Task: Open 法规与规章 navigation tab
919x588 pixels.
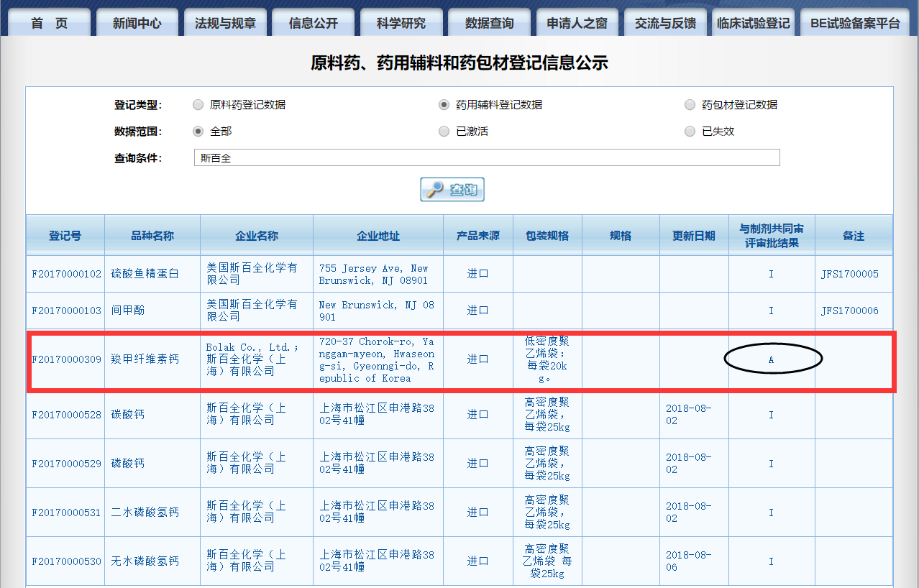Action: click(225, 23)
